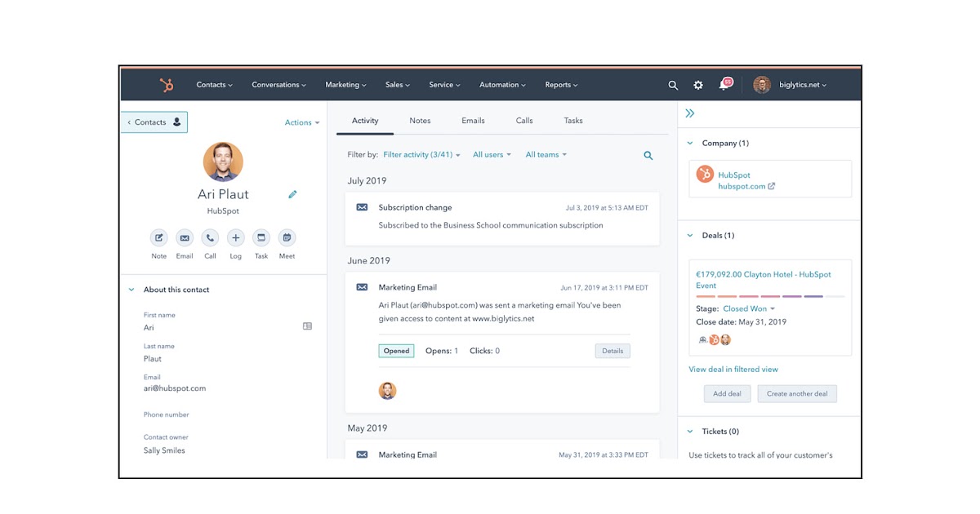Click Ari Plaut's profile photo
The width and height of the screenshot is (980, 514).
click(223, 162)
